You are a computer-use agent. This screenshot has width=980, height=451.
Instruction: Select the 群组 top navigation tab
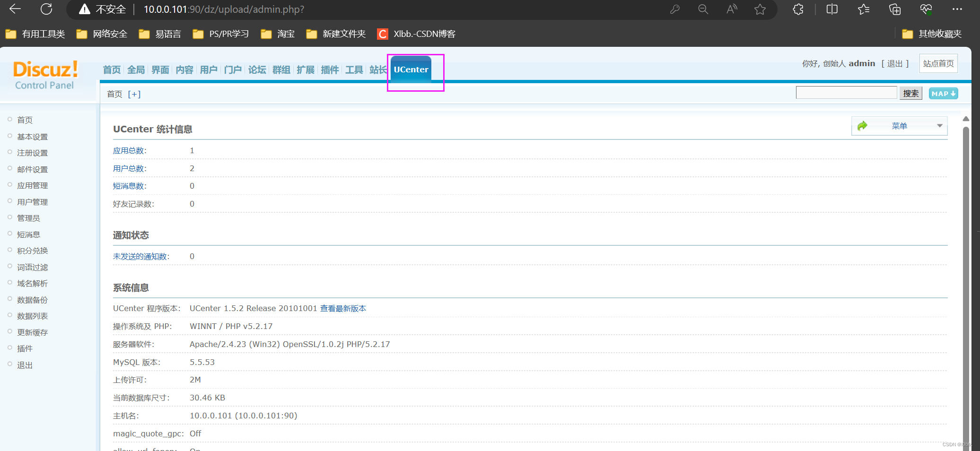(281, 70)
